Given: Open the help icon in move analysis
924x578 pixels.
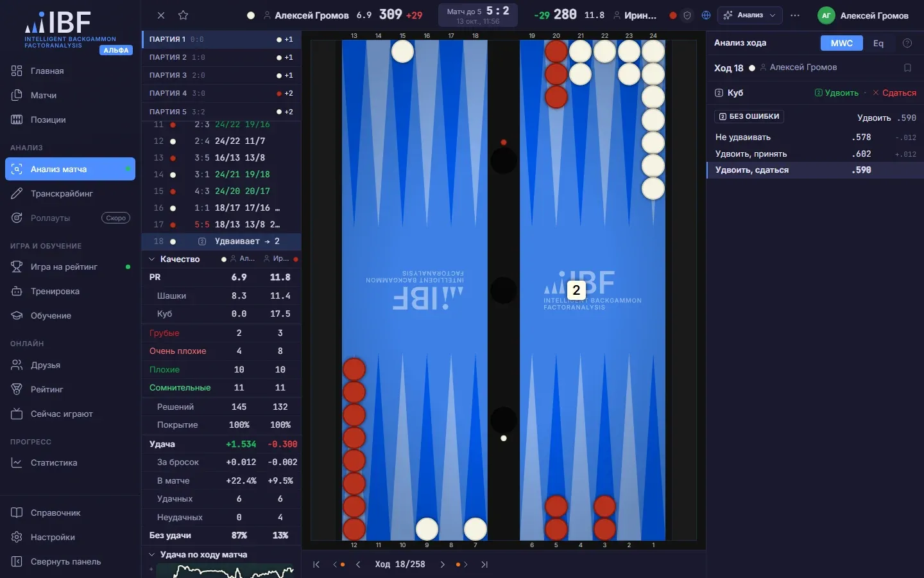Looking at the screenshot, I should tap(907, 43).
